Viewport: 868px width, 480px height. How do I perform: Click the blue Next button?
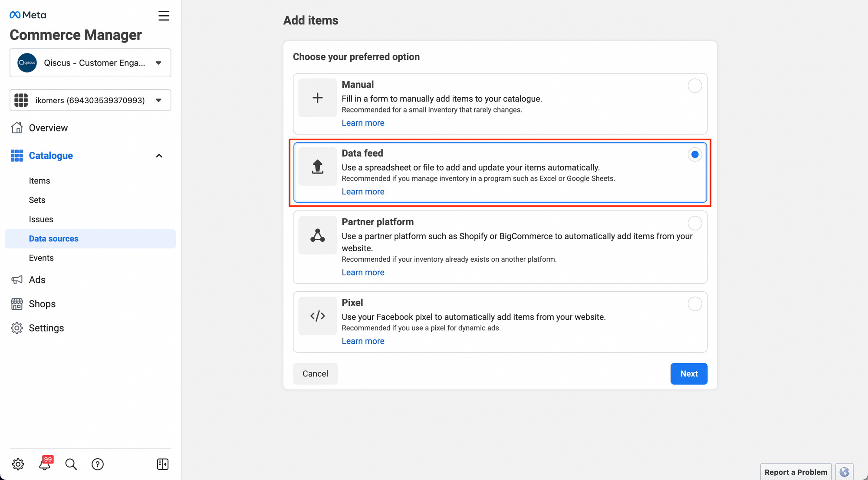(689, 374)
